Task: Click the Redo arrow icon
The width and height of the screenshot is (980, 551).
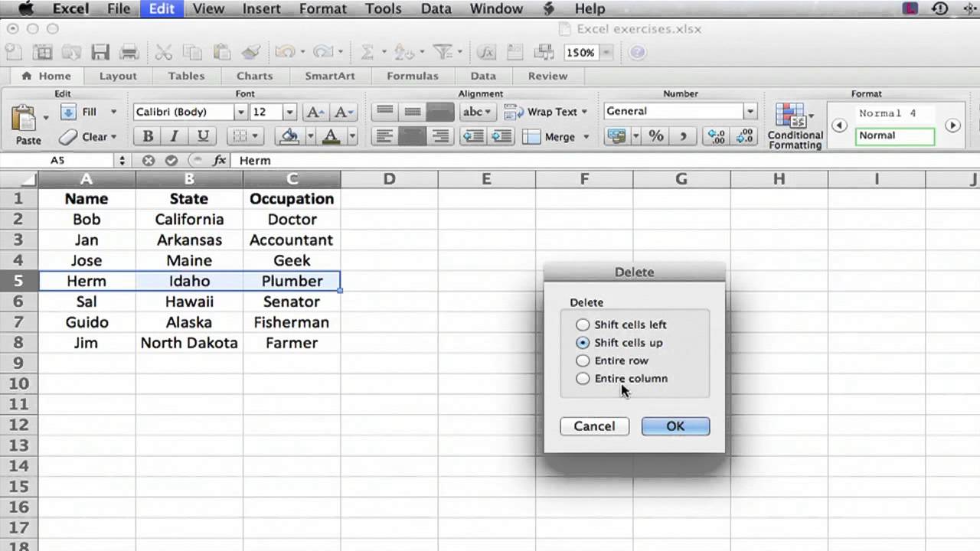Action: click(324, 52)
